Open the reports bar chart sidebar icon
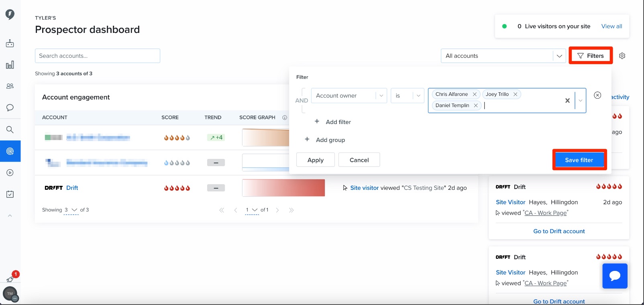 point(10,65)
